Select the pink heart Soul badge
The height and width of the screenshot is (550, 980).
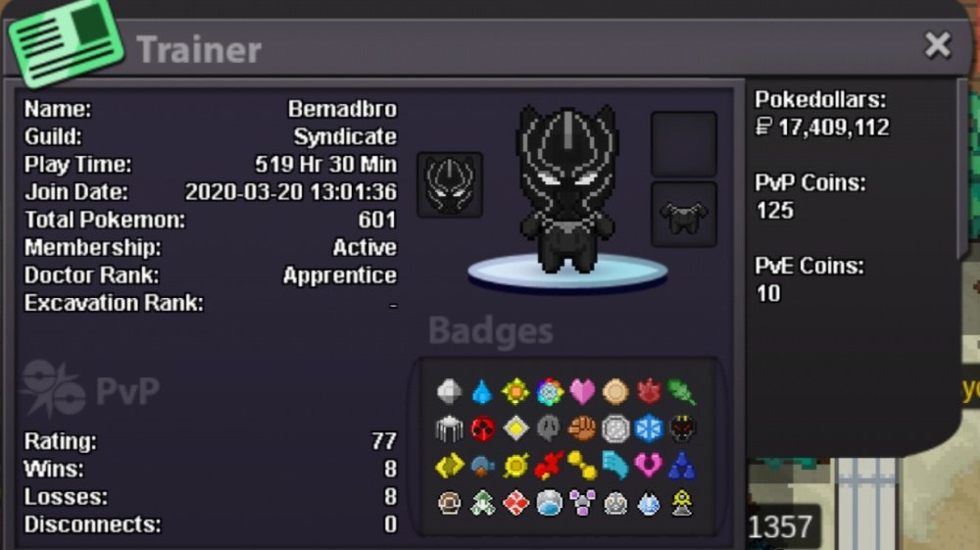(582, 392)
